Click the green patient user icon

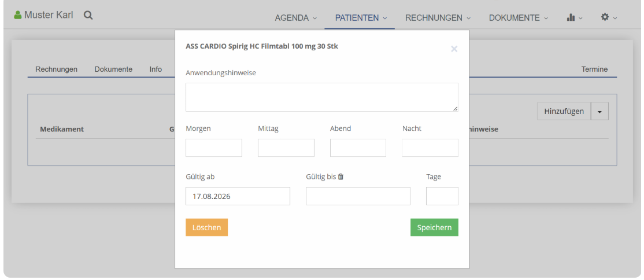point(18,15)
